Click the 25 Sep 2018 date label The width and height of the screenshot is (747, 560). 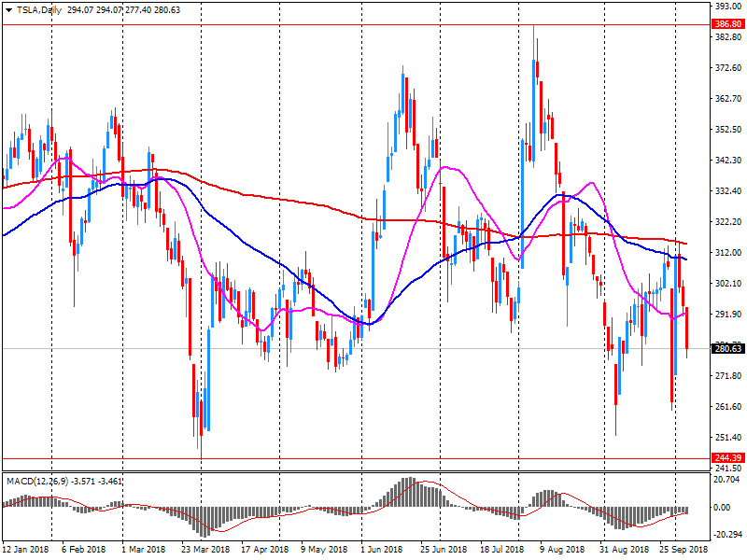684,551
